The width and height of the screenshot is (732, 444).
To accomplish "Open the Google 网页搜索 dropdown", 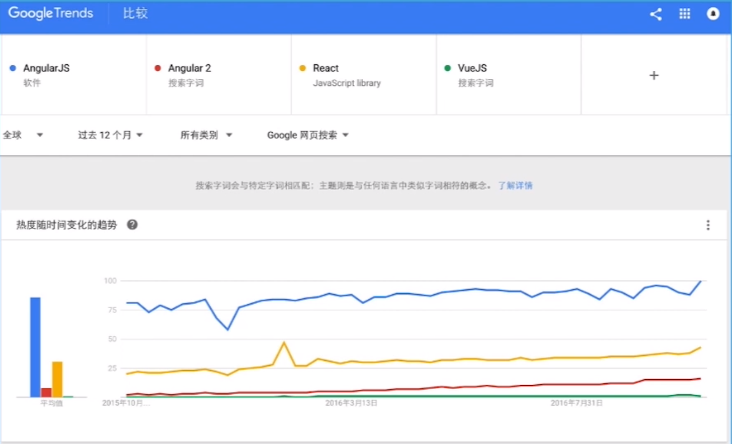I will (308, 135).
